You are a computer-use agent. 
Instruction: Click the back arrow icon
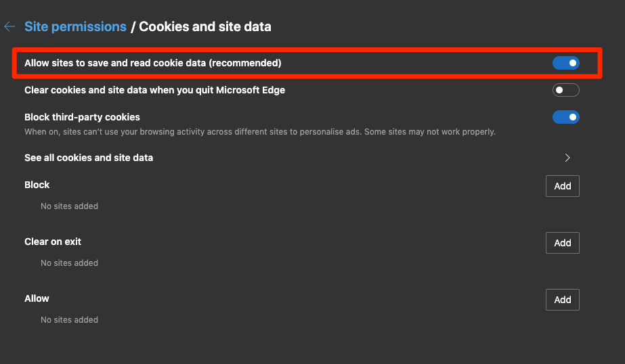(9, 27)
